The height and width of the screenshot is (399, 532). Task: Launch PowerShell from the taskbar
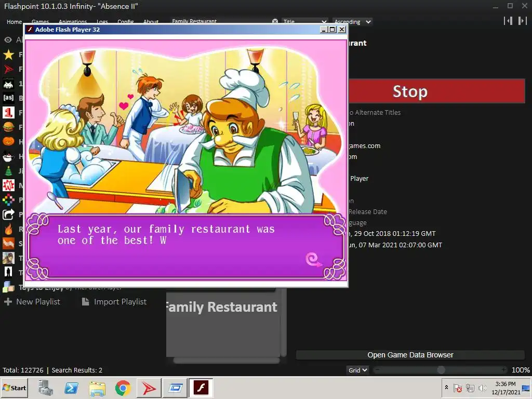71,388
